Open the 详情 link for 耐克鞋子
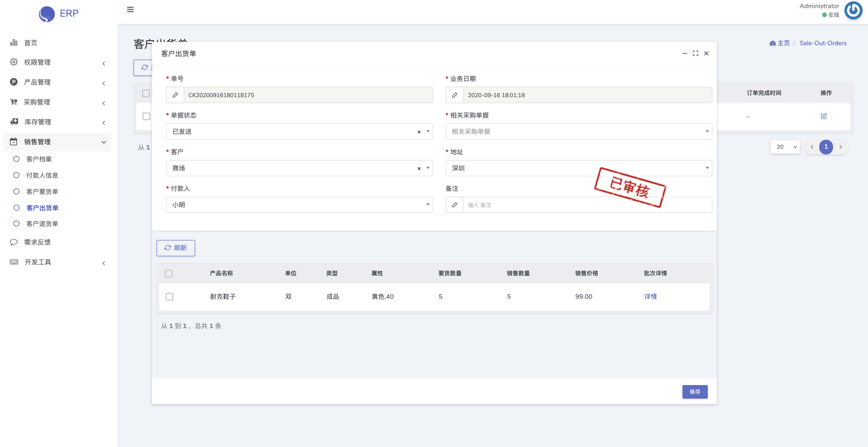Image resolution: width=868 pixels, height=447 pixels. [x=650, y=297]
